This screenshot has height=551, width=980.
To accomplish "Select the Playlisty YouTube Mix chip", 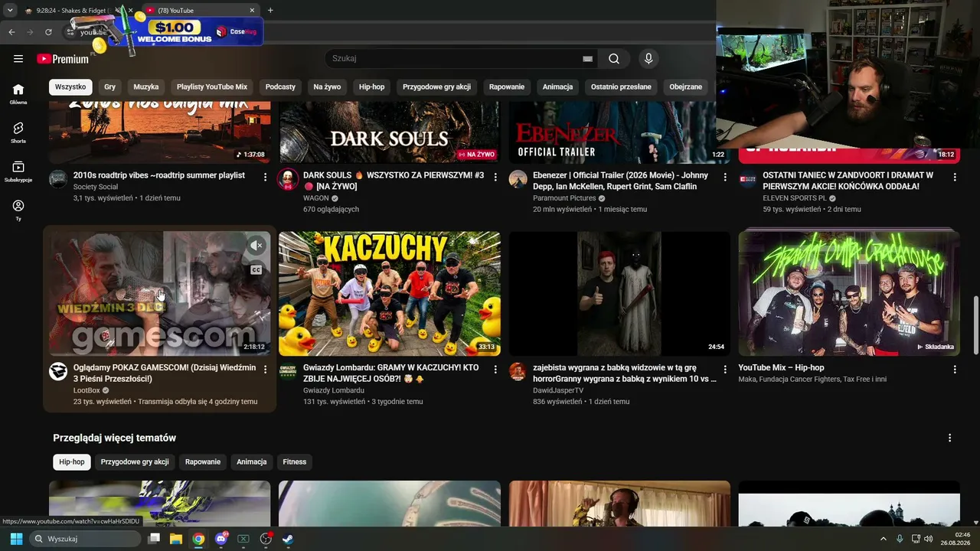I will tap(212, 87).
